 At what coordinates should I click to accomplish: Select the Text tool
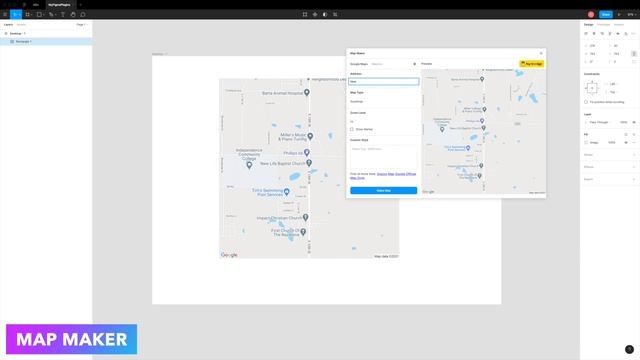(x=63, y=14)
